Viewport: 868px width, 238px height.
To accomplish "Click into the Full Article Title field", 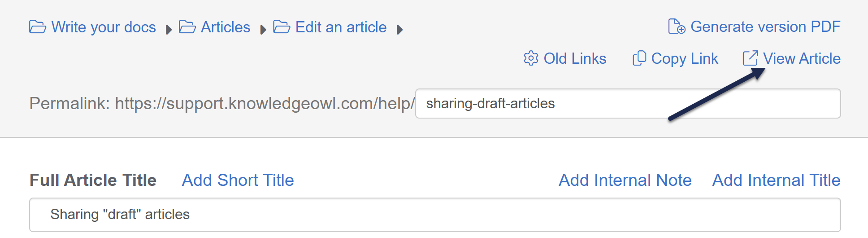I will [x=435, y=215].
